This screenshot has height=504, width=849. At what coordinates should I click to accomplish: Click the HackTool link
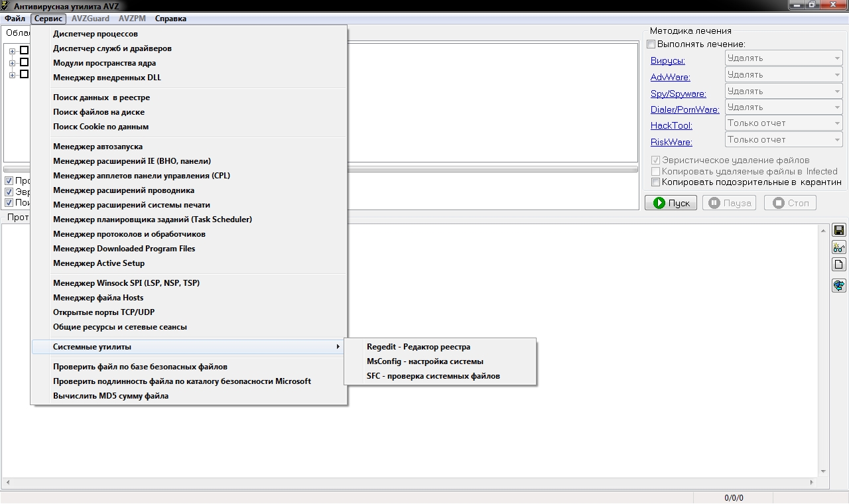671,126
